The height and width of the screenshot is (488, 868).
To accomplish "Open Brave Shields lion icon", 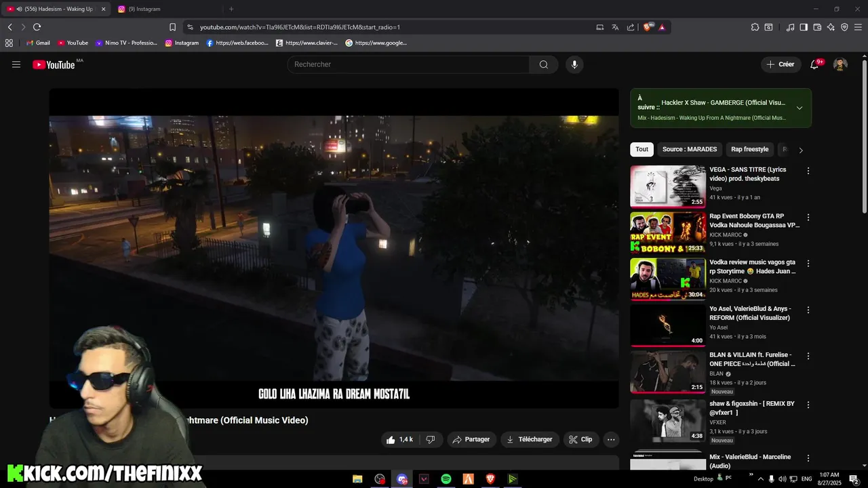I will pyautogui.click(x=647, y=27).
